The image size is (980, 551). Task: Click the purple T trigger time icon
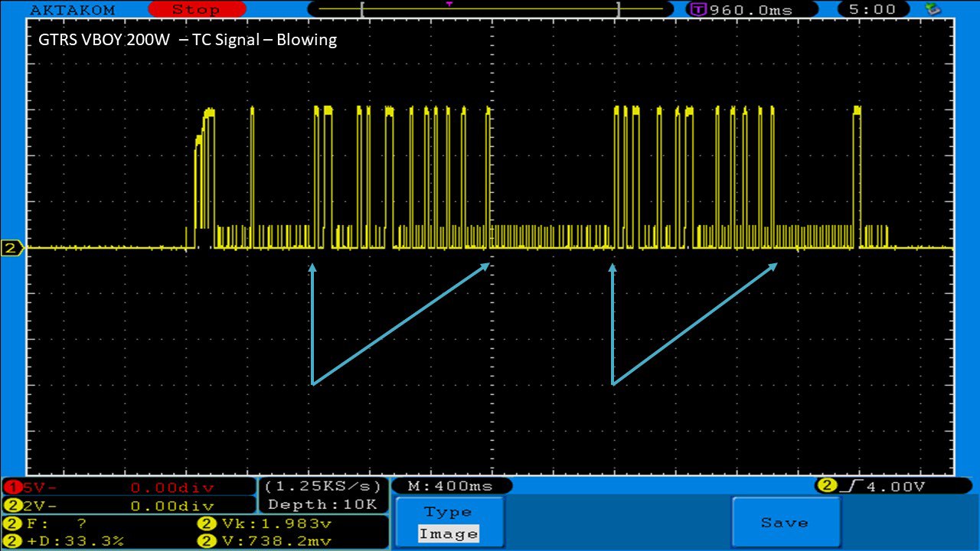[x=697, y=10]
